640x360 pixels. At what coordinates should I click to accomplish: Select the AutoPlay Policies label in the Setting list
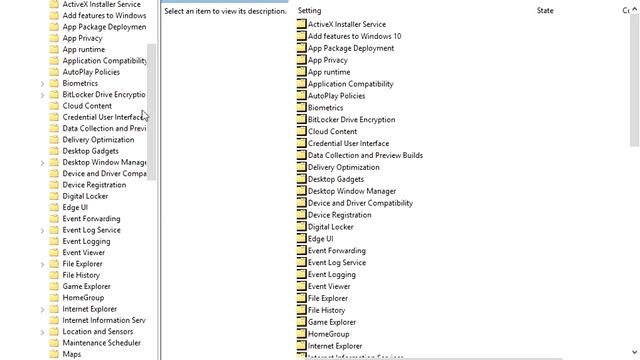point(336,96)
